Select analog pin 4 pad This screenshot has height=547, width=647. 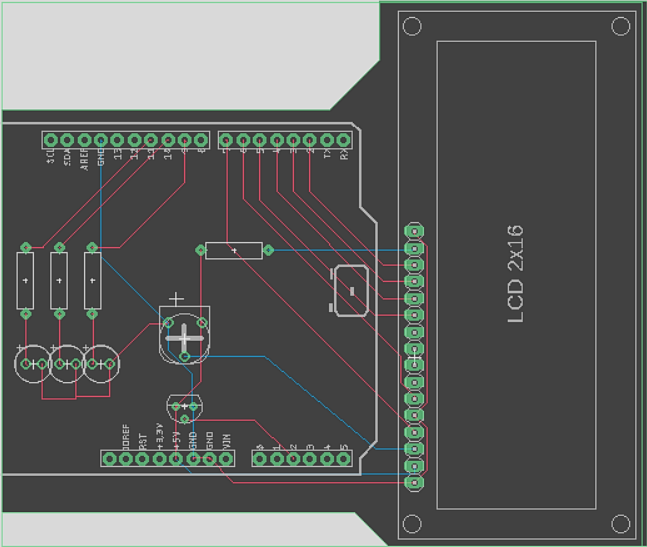click(x=327, y=459)
